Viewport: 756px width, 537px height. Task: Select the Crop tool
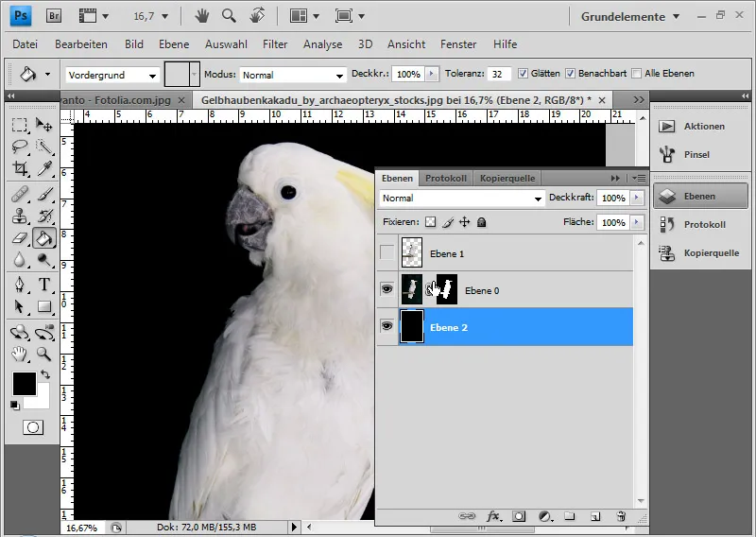point(20,169)
